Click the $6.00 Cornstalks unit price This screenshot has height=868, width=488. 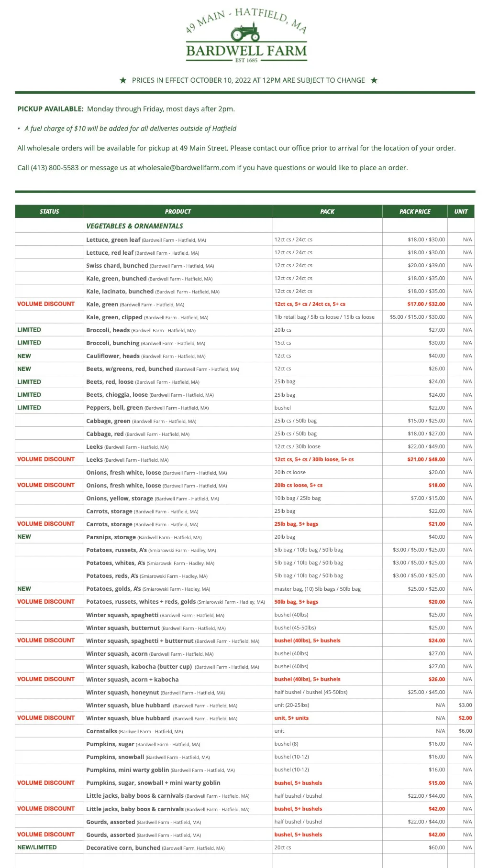(466, 731)
